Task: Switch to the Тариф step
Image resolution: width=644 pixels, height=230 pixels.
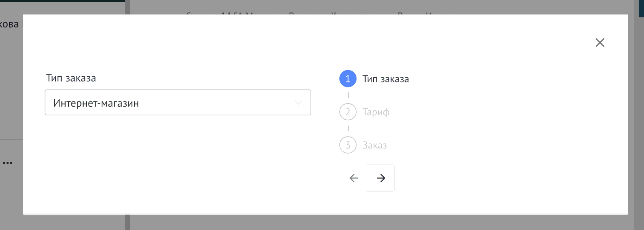Action: 376,112
